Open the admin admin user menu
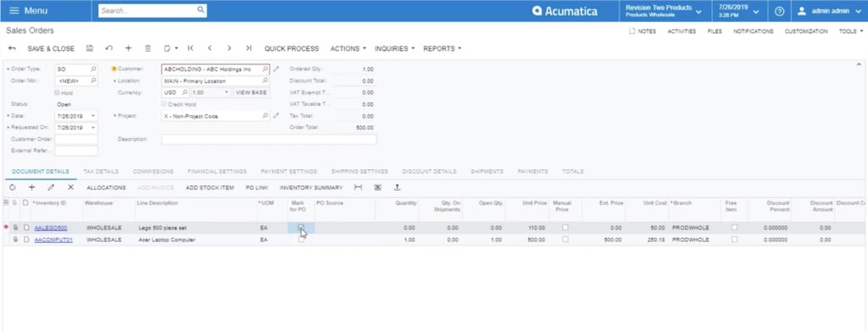This screenshot has height=331, width=868. tap(829, 11)
